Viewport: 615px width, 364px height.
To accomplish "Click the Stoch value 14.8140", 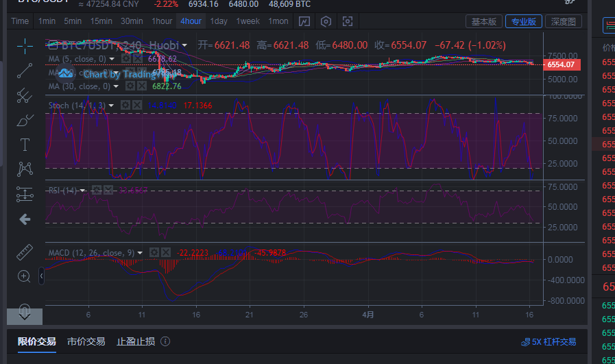I will pos(162,106).
